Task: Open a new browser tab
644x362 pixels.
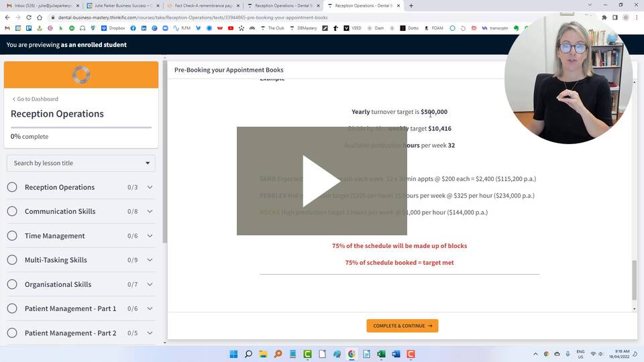Action: coord(411,6)
